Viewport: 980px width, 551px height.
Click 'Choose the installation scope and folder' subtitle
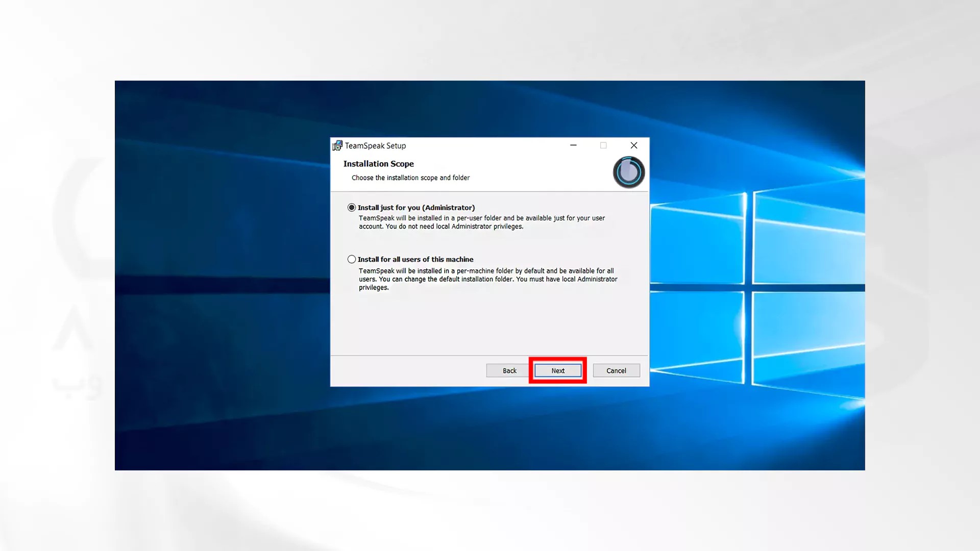coord(410,178)
